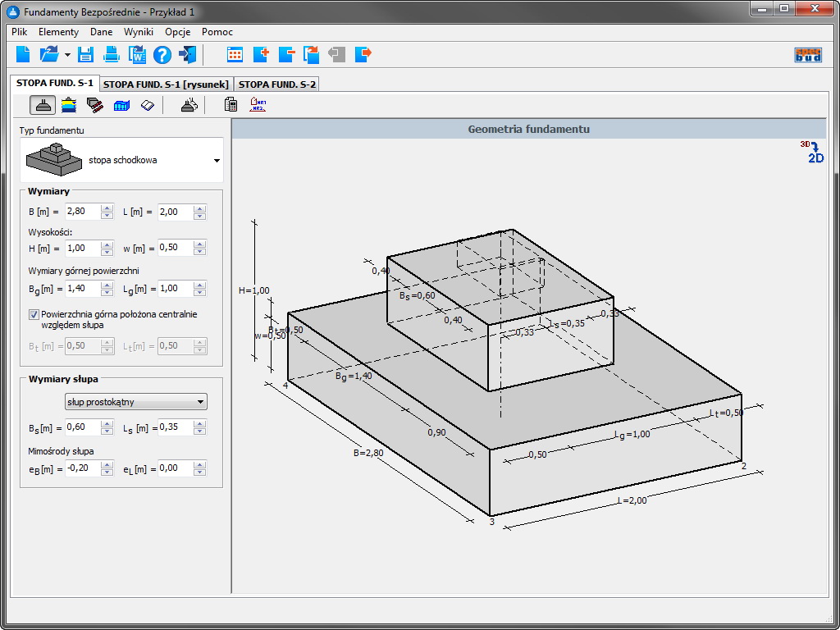Open the calculator icon in the tab toolbar

pyautogui.click(x=231, y=105)
